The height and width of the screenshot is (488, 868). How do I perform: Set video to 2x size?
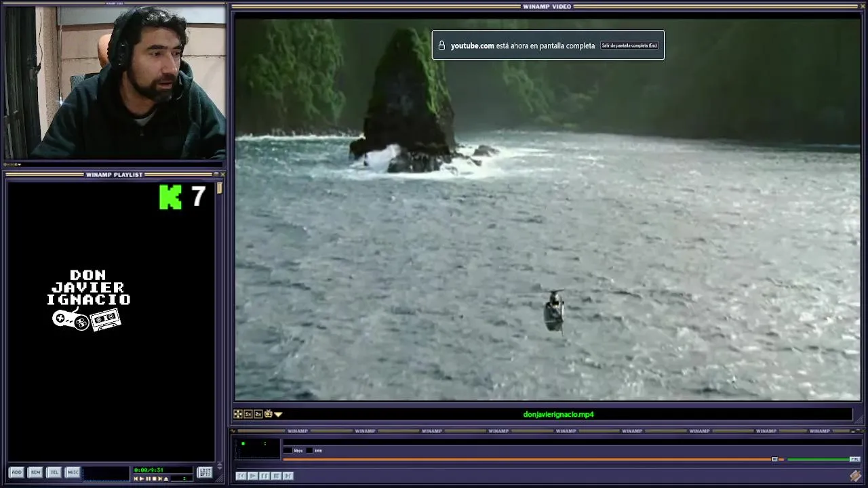pos(258,414)
